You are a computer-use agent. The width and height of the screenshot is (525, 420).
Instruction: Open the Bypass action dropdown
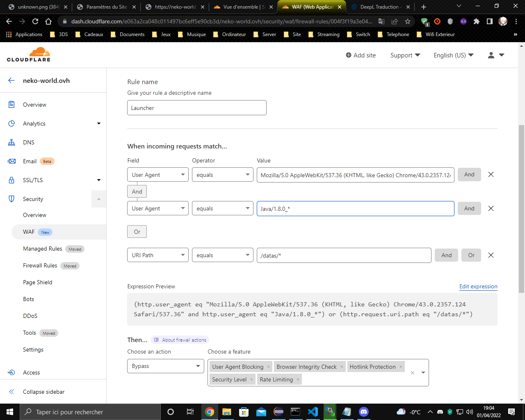click(166, 366)
